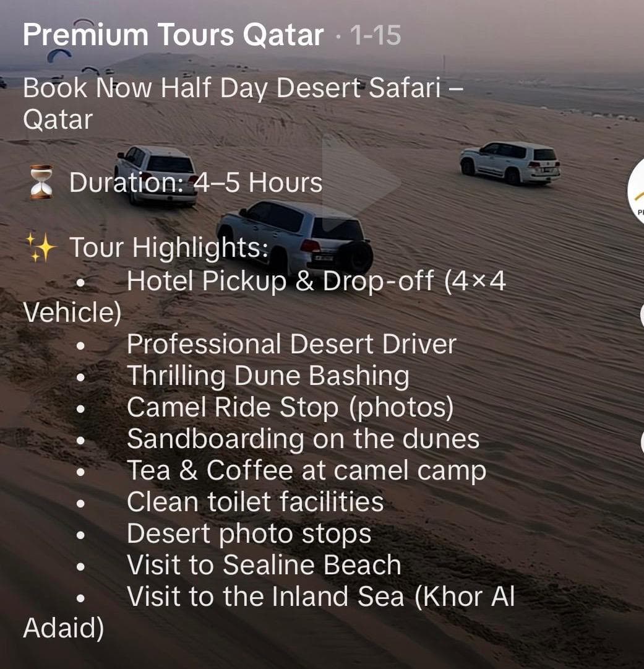Click the Tour Highlights heading
Image resolution: width=644 pixels, height=669 pixels.
pos(169,248)
